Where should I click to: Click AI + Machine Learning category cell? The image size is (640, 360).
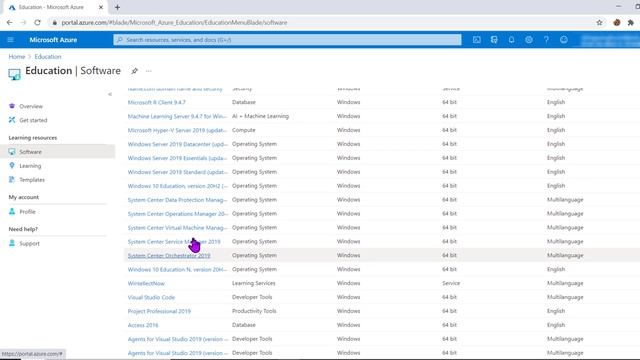click(x=260, y=116)
